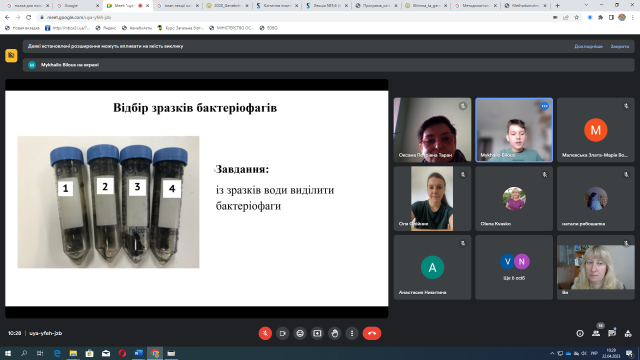The width and height of the screenshot is (640, 360).
Task: Open the 'Новая вкладка' bookmark
Action: click(x=22, y=28)
